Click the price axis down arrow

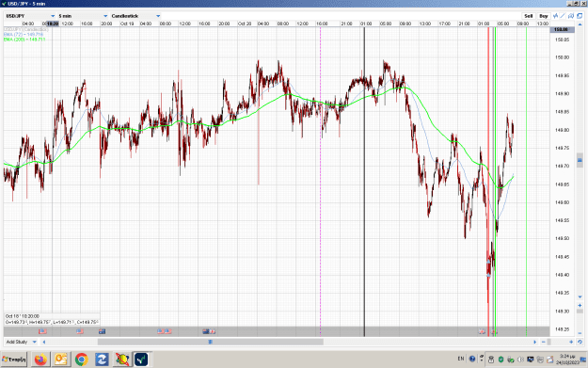point(580,297)
